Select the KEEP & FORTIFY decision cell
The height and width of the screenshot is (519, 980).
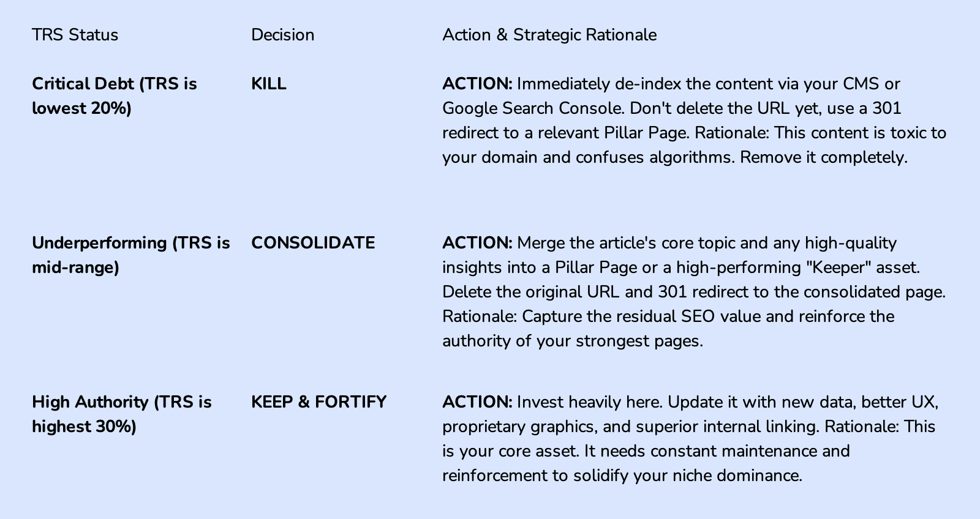coord(318,402)
